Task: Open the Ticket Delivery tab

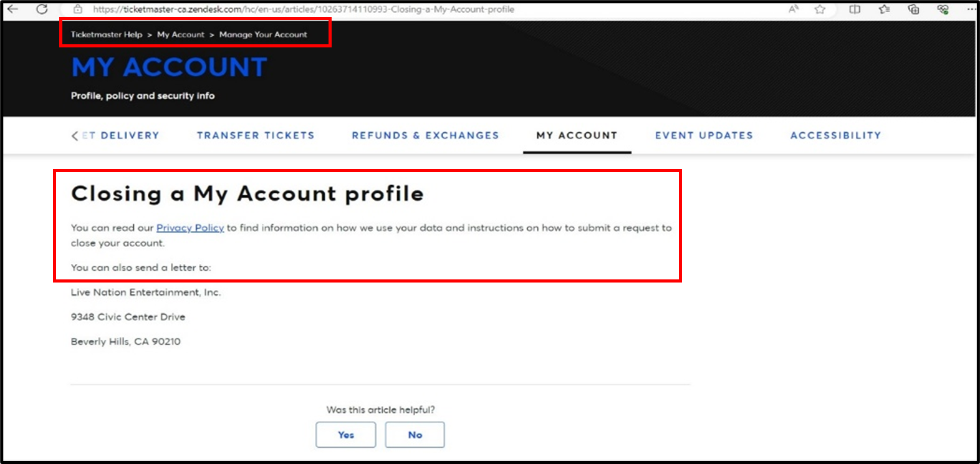Action: click(x=120, y=135)
